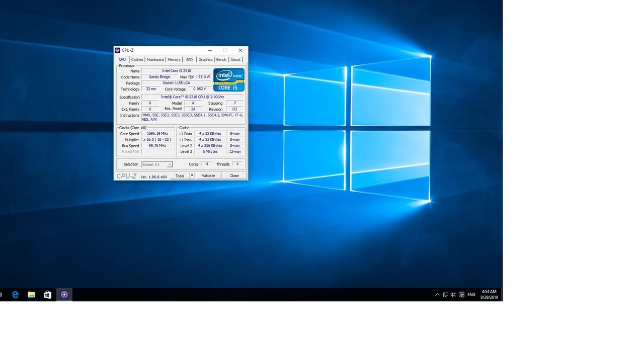Screen dimensions: 644x362
Task: Click the CPU-Z icon in title bar
Action: [x=117, y=50]
